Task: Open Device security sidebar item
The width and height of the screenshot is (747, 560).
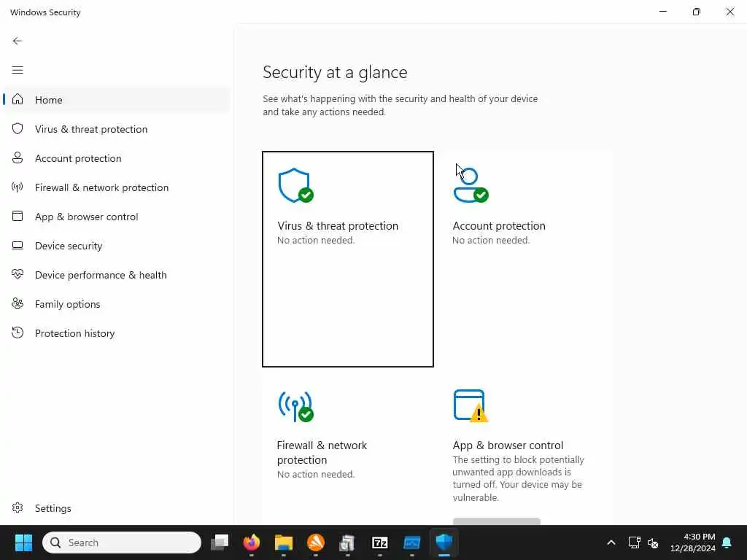Action: click(x=117, y=246)
